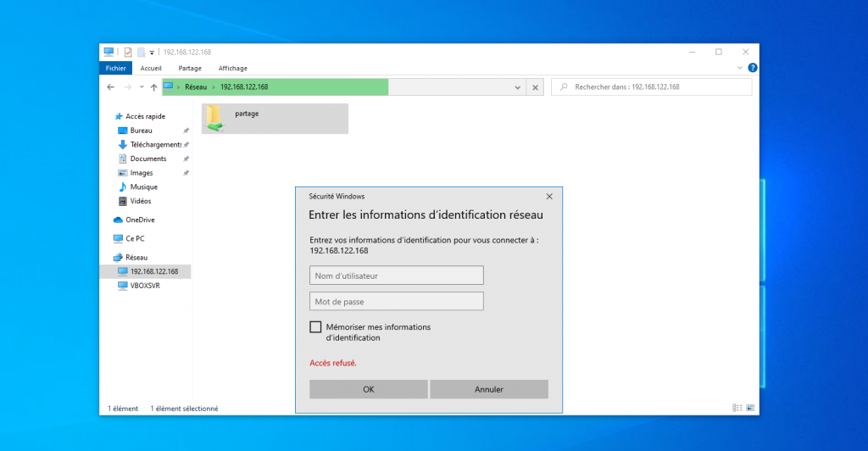This screenshot has width=868, height=451.
Task: Check Mémoriser mes informations d'identification
Action: [315, 327]
